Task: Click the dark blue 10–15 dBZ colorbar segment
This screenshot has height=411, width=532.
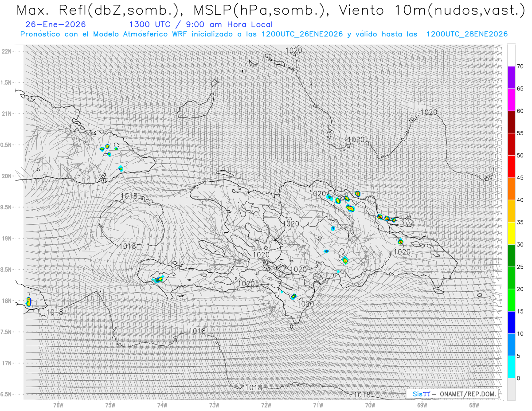Action: point(511,322)
